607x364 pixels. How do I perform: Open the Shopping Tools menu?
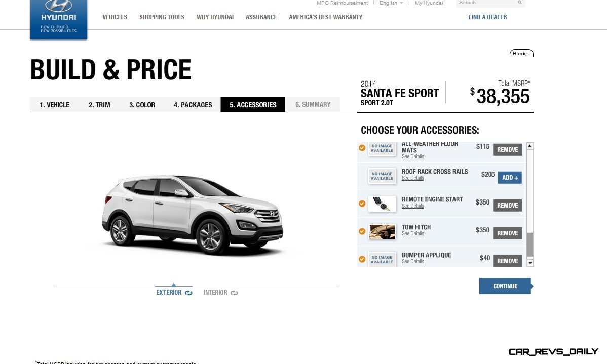(162, 17)
